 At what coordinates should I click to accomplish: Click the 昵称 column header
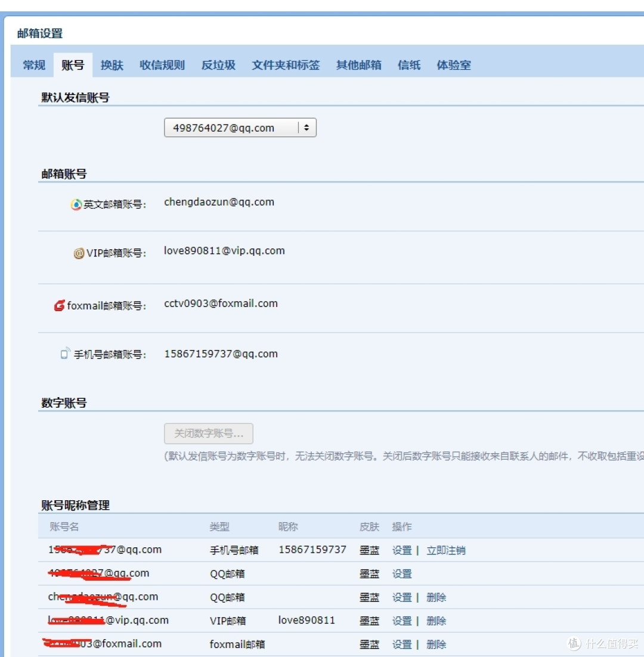pos(288,526)
